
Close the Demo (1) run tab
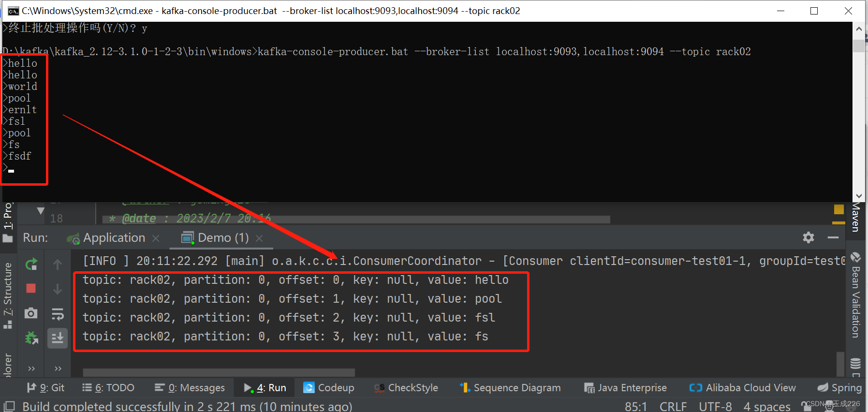click(259, 238)
